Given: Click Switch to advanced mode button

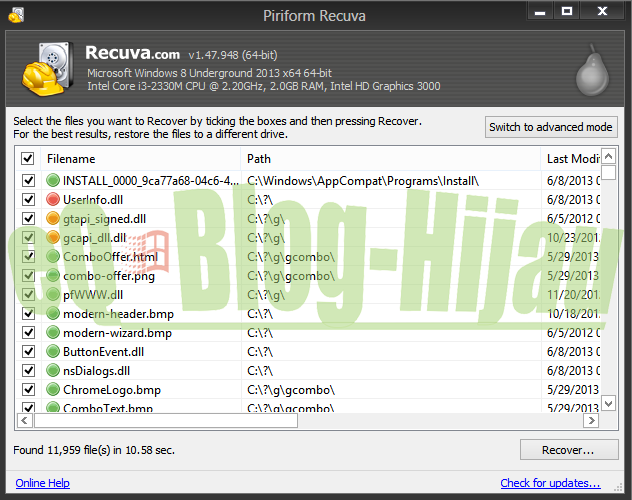Looking at the screenshot, I should (x=551, y=127).
